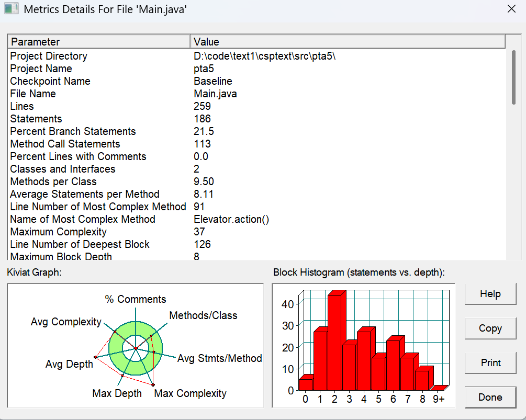Image resolution: width=526 pixels, height=420 pixels.
Task: Select the Project Name row
Action: (x=256, y=69)
